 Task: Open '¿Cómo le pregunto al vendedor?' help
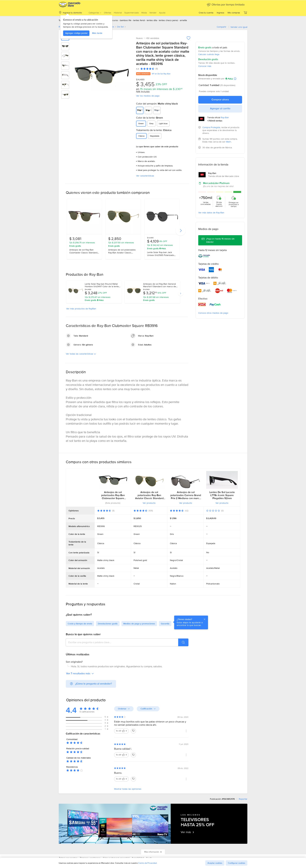click(91, 684)
